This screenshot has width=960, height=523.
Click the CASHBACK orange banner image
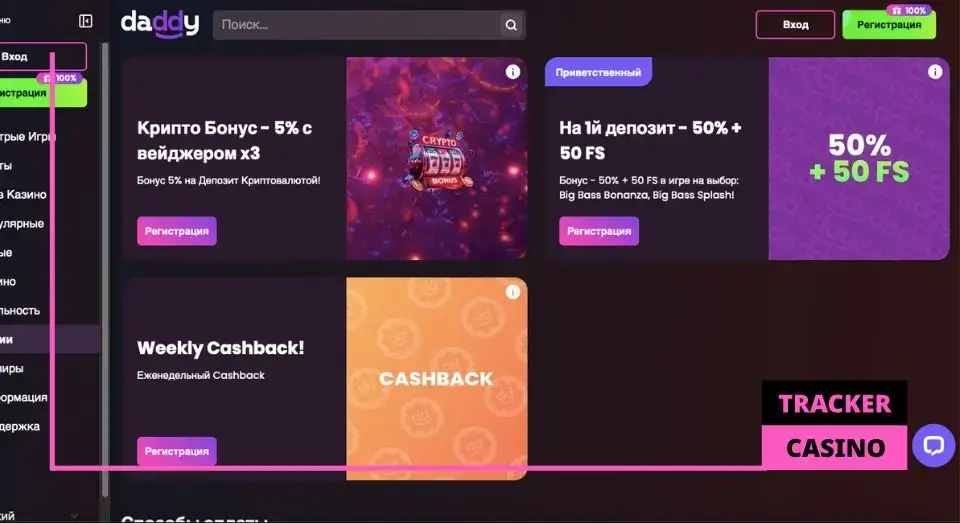pos(437,378)
